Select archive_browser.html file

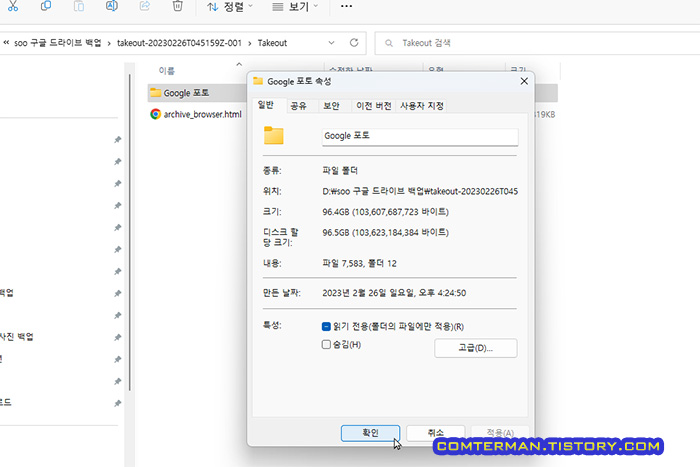(x=202, y=114)
